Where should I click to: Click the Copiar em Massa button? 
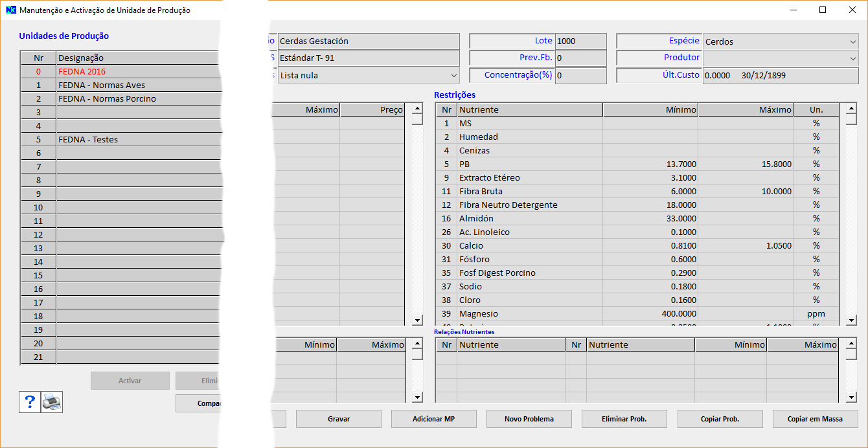tap(815, 419)
